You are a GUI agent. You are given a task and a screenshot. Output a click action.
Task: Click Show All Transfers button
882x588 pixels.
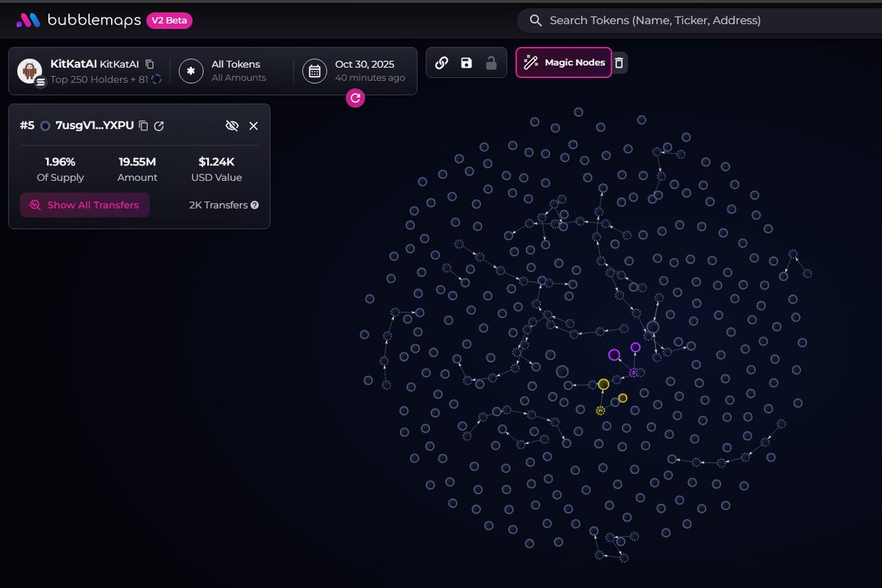point(85,205)
